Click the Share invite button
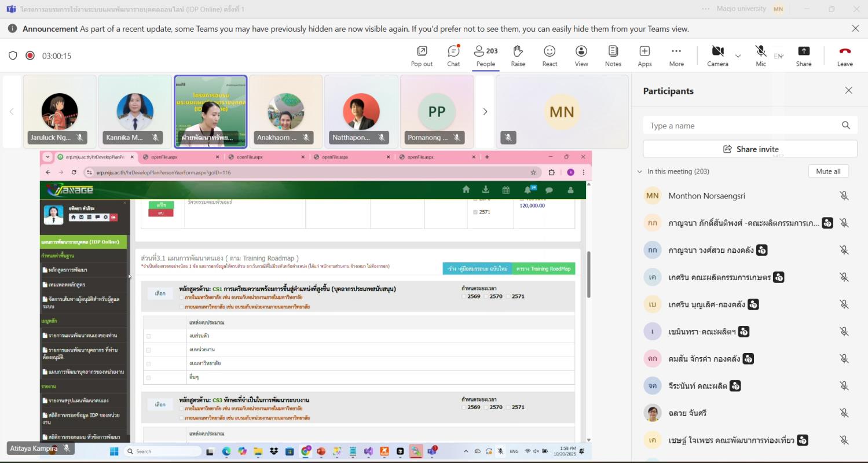 (x=750, y=149)
